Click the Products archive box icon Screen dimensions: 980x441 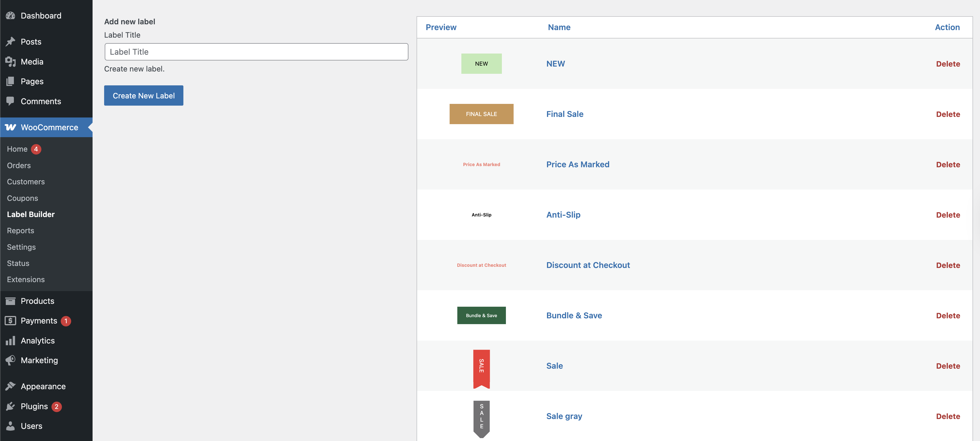pos(10,301)
